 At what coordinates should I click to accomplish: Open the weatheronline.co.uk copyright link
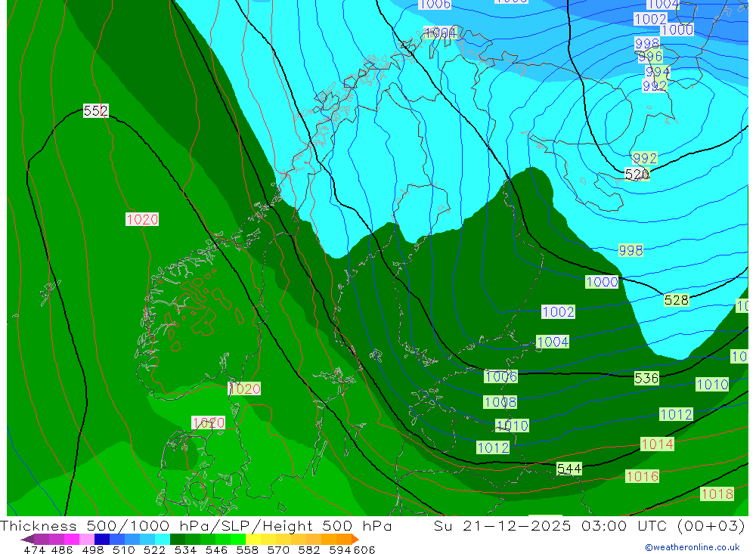(x=692, y=547)
